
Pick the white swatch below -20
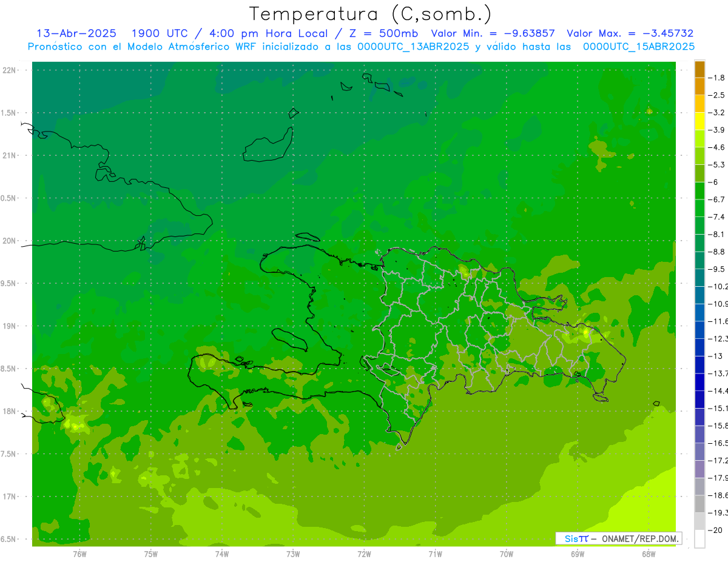(700, 539)
